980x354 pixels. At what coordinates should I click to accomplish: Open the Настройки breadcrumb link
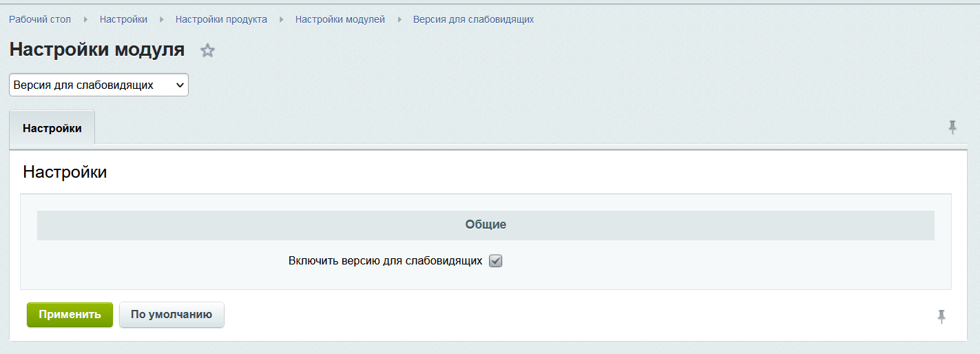point(123,19)
